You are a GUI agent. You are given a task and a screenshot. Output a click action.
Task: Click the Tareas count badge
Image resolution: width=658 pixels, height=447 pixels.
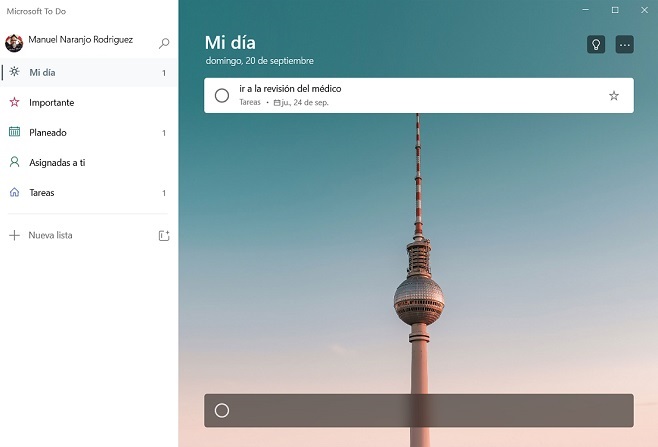coord(164,193)
